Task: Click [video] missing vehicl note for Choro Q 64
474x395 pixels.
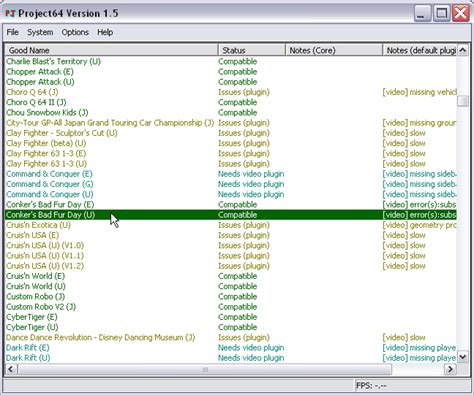Action: (x=419, y=92)
